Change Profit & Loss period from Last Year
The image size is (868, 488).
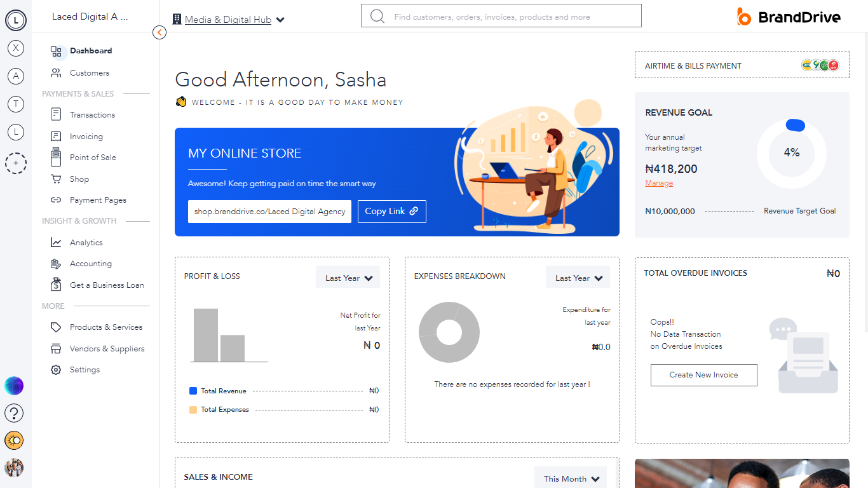tap(348, 276)
